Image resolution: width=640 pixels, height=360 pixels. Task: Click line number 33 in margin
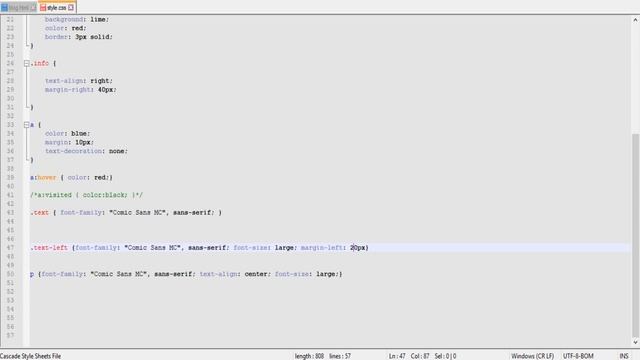10,125
